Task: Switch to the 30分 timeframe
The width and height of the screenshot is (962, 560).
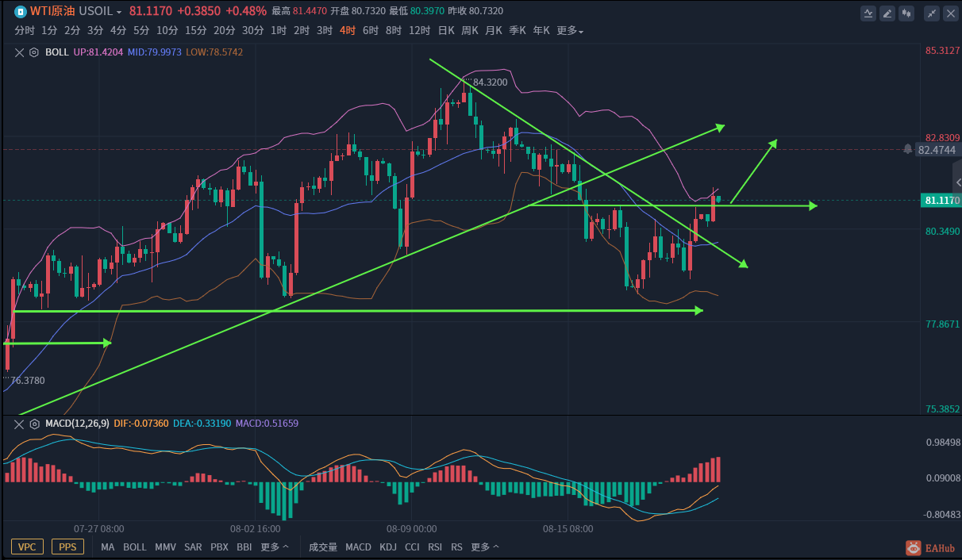Action: click(x=253, y=31)
